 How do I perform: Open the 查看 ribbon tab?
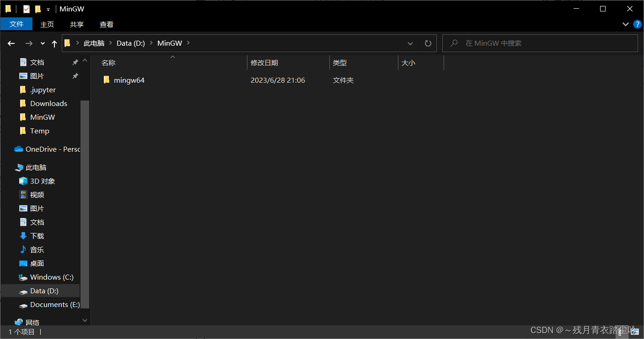click(x=107, y=24)
